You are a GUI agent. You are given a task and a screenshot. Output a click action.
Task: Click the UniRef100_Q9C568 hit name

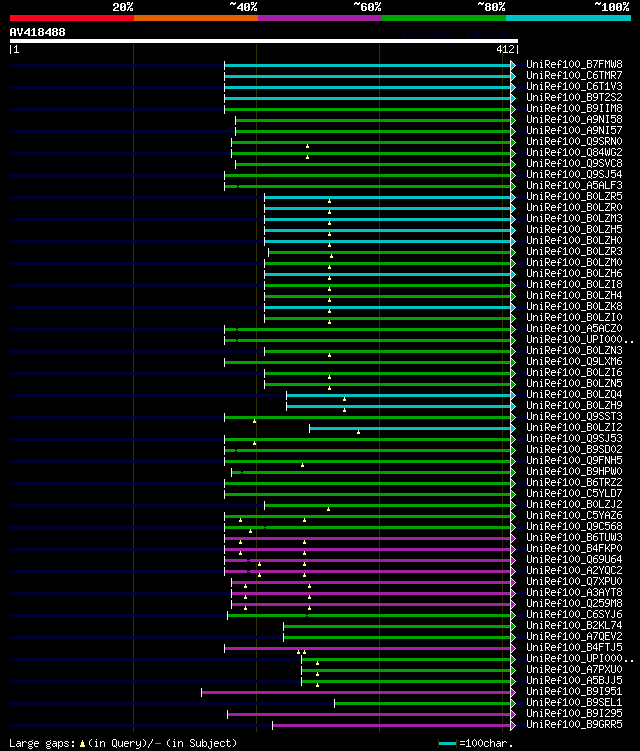point(574,527)
